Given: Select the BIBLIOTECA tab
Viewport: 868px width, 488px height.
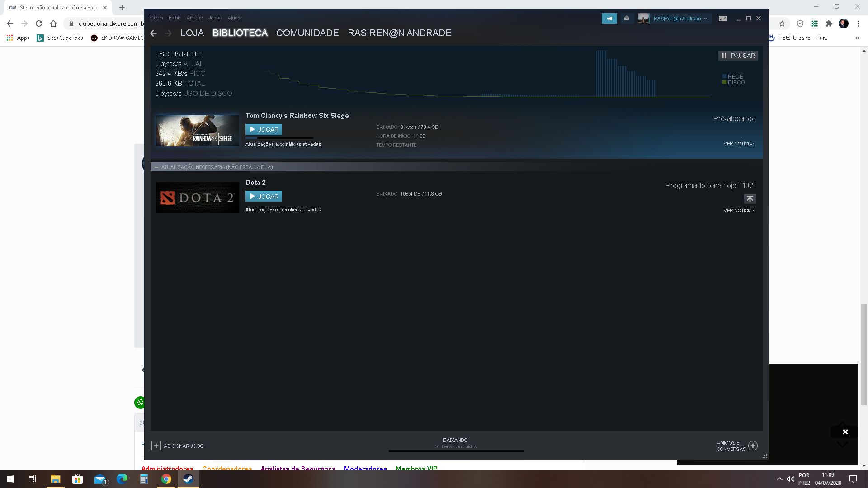Looking at the screenshot, I should 240,33.
